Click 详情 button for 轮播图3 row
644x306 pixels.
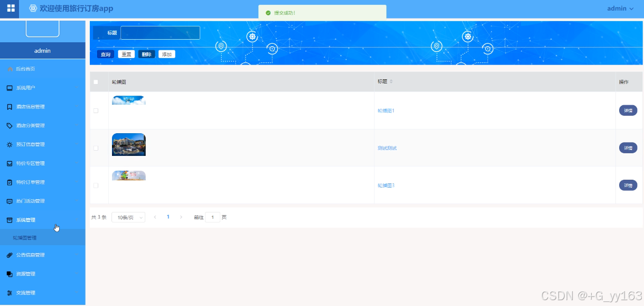[628, 186]
